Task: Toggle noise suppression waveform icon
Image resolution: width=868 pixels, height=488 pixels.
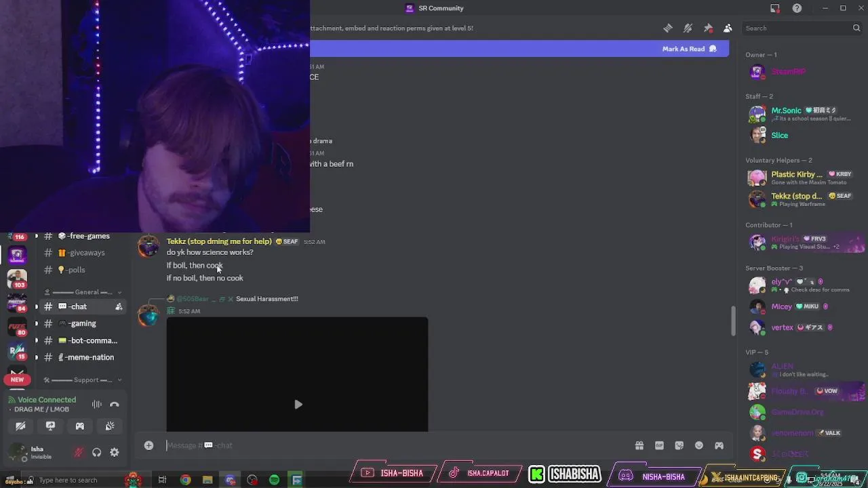Action: 97,405
